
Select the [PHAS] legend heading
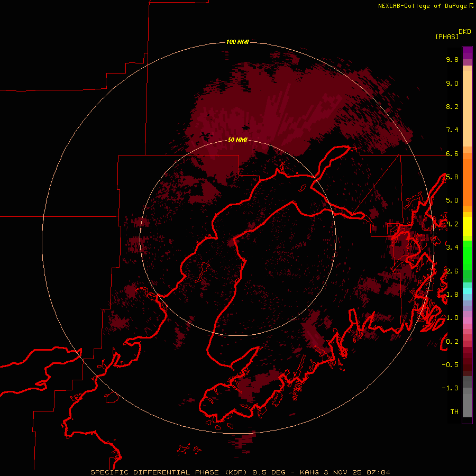point(447,37)
